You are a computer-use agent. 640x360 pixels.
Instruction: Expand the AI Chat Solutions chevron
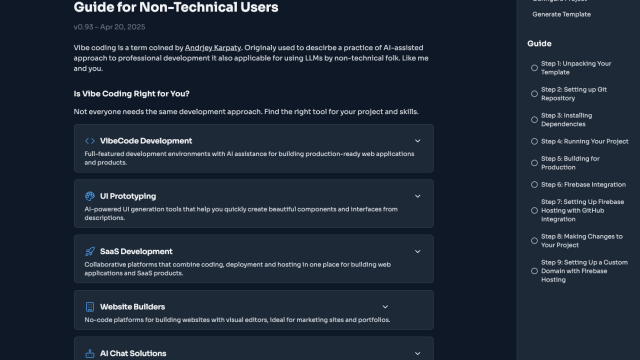pos(418,353)
